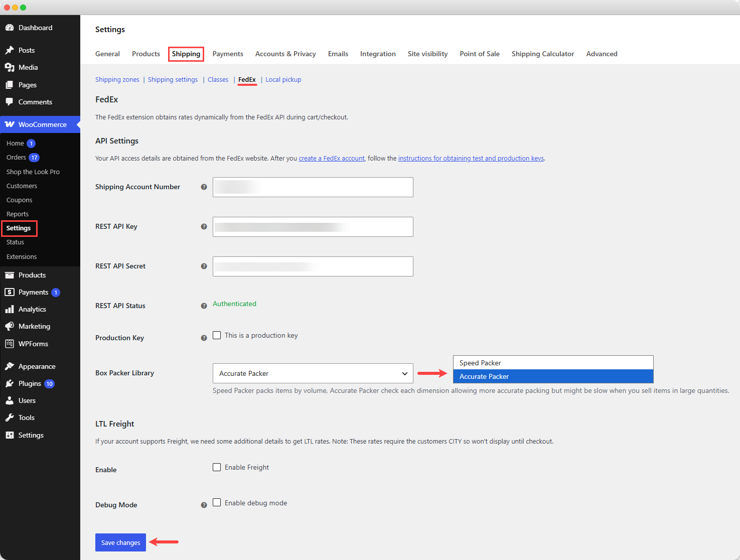
Task: Click the Posts pushpin icon
Action: [10, 50]
